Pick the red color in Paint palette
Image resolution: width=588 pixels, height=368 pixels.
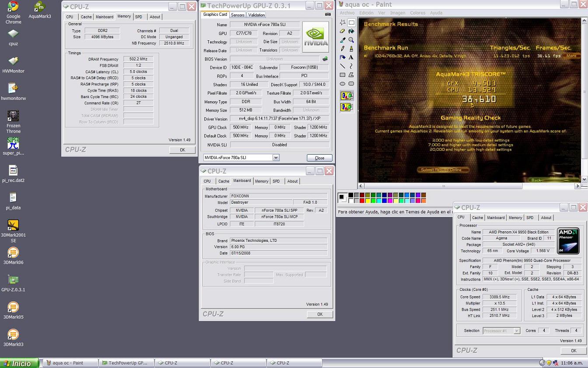tap(362, 201)
